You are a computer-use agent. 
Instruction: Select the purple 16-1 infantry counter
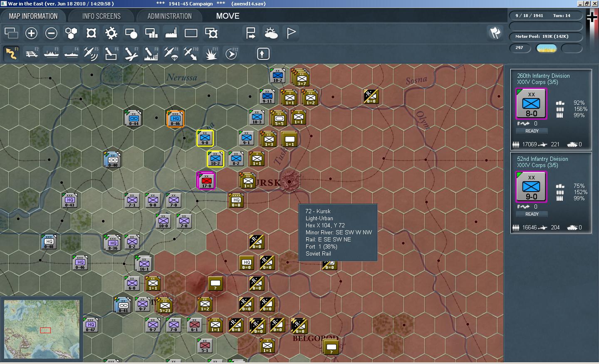click(144, 264)
